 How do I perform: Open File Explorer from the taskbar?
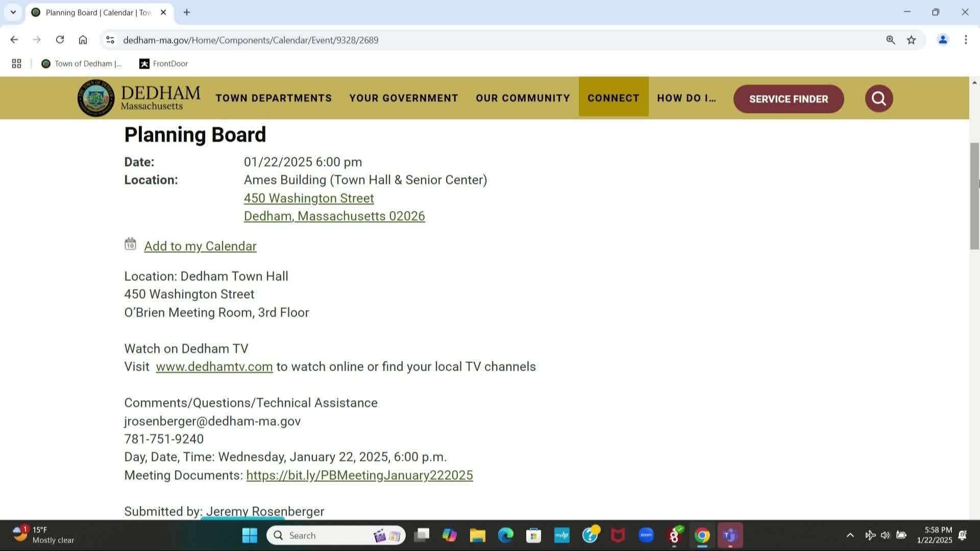coord(478,535)
